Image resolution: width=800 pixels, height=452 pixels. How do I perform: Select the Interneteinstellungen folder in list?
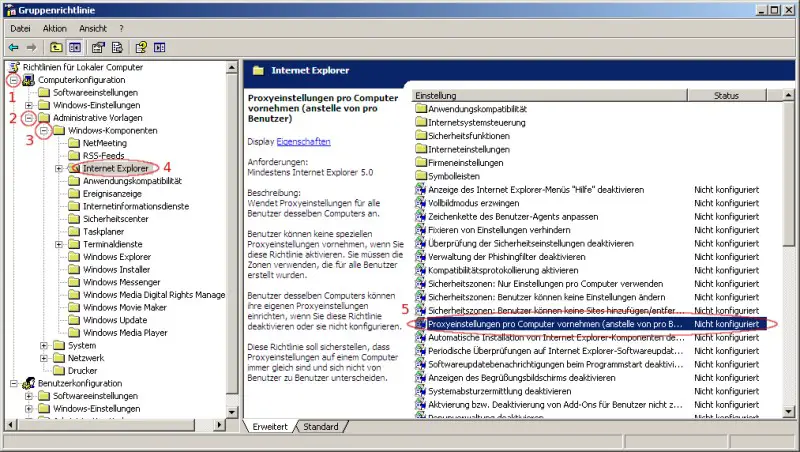pos(469,149)
